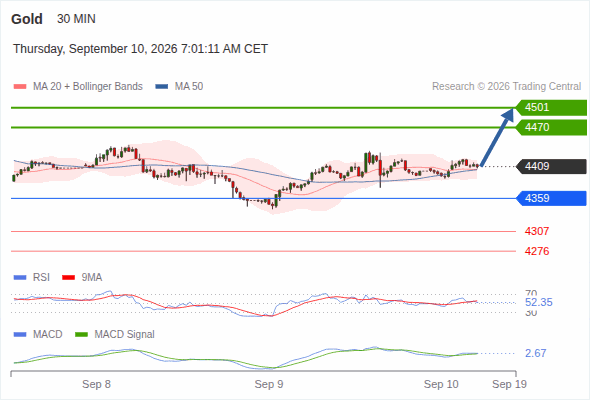Click the dark blue MA 50 legend swatch
The width and height of the screenshot is (590, 400).
[161, 87]
